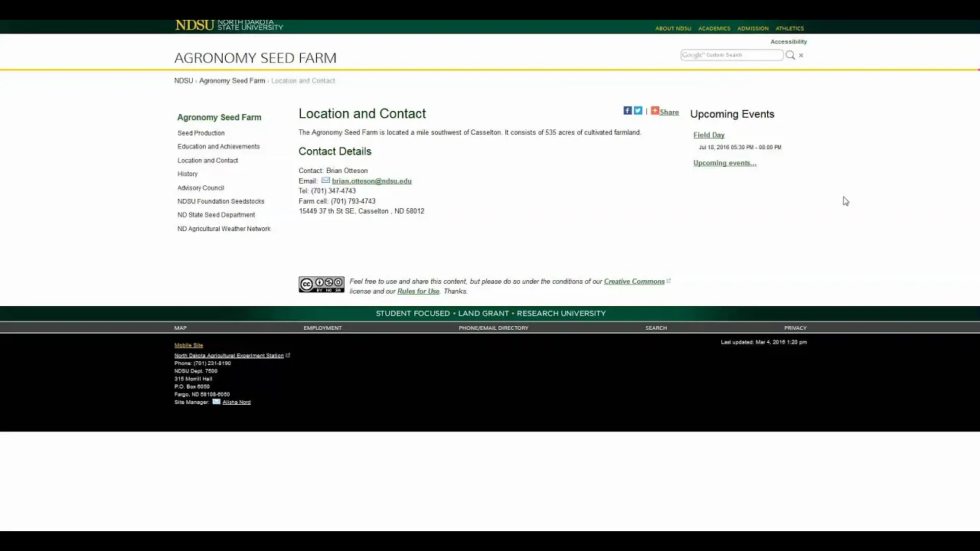Open Map in footer bar
The height and width of the screenshot is (551, 980).
(181, 328)
